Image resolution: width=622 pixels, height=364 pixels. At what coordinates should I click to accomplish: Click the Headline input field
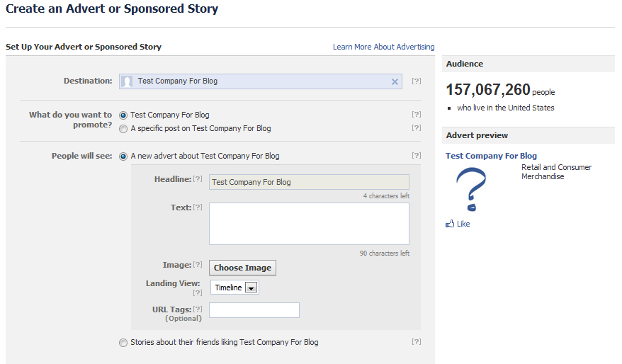309,182
